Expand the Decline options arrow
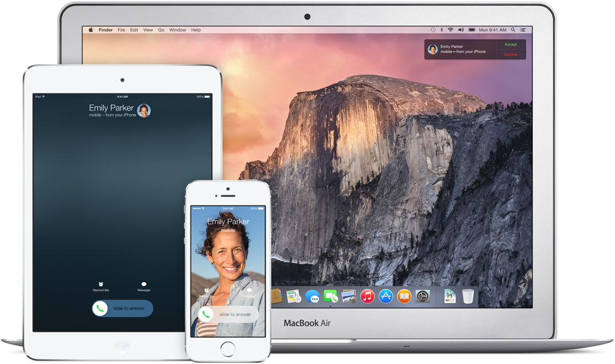615x364 pixels. click(x=523, y=54)
